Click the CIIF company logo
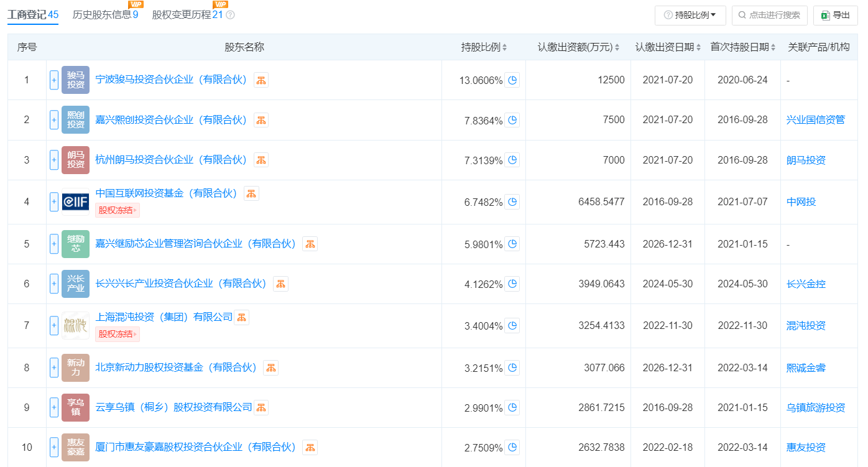The image size is (868, 467). [76, 202]
